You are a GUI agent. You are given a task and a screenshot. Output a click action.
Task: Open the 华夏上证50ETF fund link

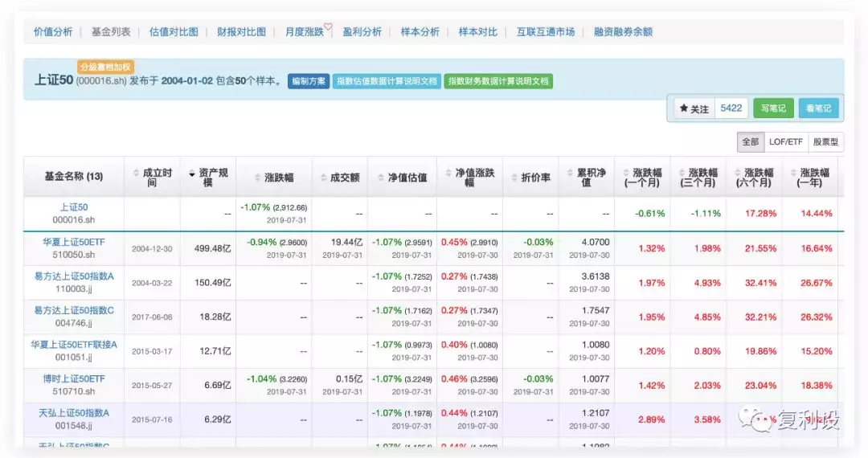[74, 242]
